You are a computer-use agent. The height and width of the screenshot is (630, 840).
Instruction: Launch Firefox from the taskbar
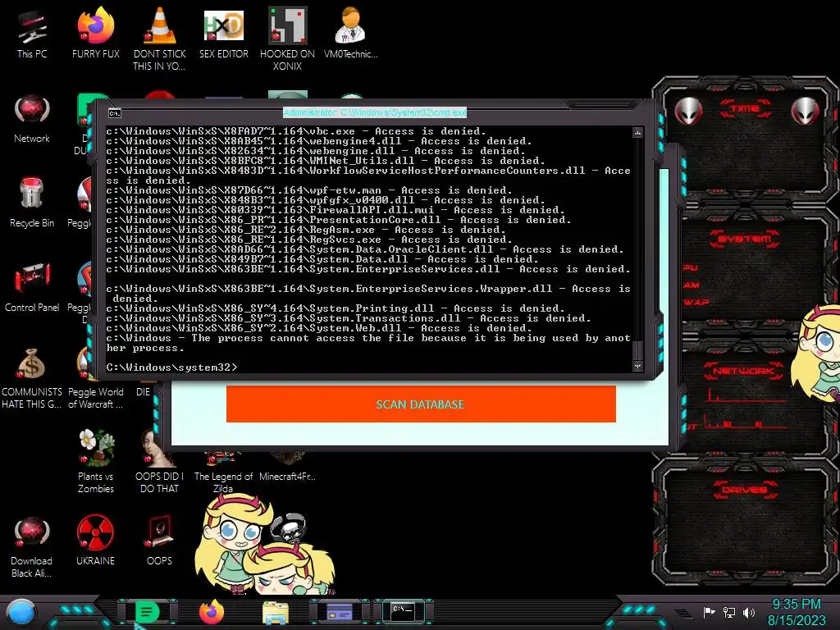(212, 612)
